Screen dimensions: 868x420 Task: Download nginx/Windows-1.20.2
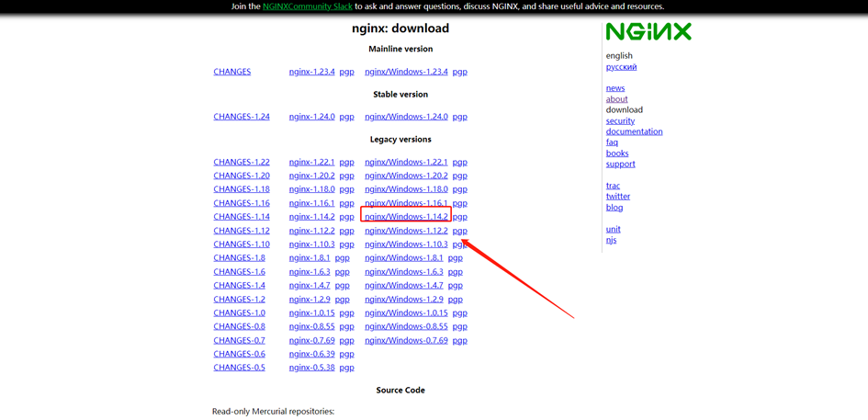click(406, 176)
